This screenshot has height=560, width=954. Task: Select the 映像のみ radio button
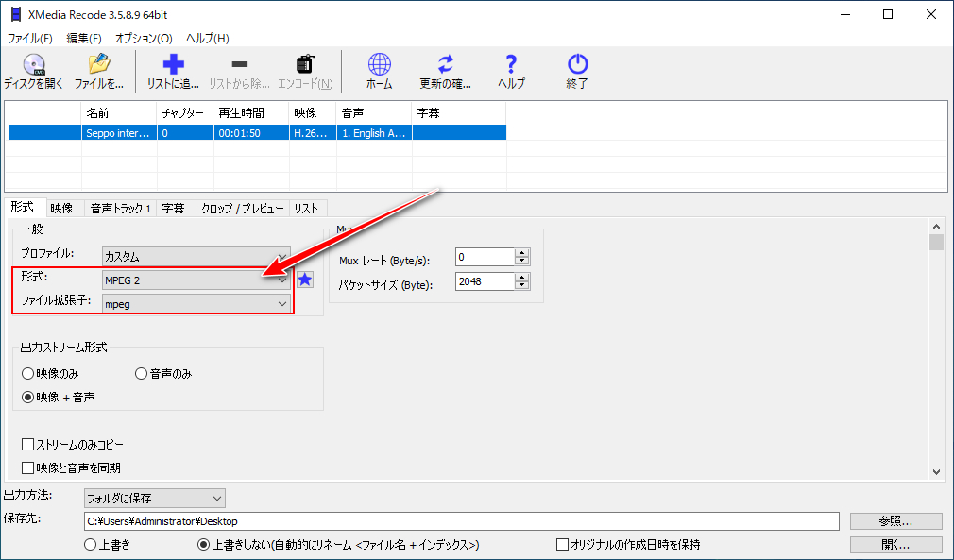click(28, 374)
